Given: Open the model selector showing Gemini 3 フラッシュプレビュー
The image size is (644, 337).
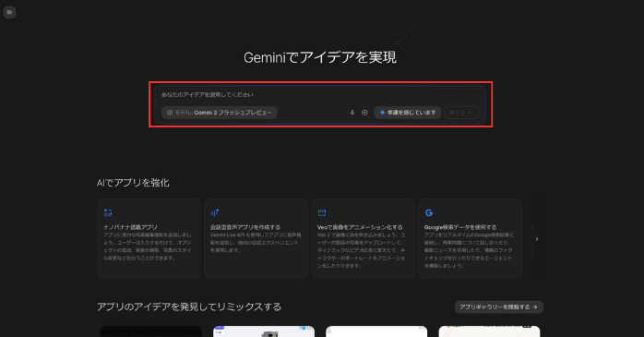Looking at the screenshot, I should 220,113.
